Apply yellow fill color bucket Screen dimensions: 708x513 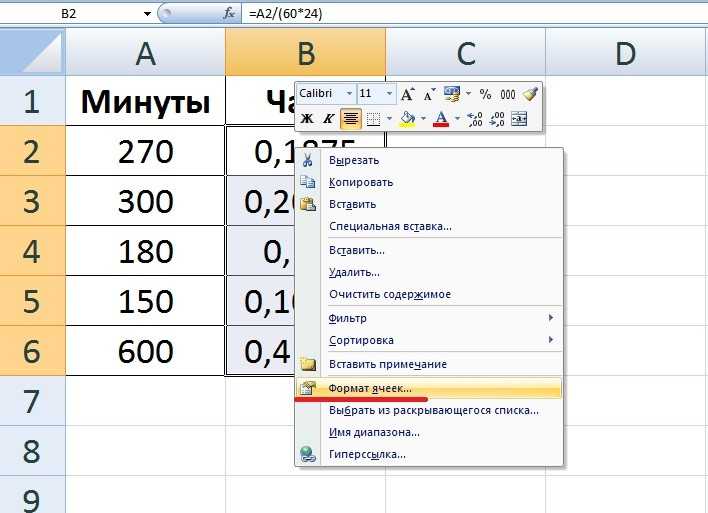pyautogui.click(x=408, y=119)
